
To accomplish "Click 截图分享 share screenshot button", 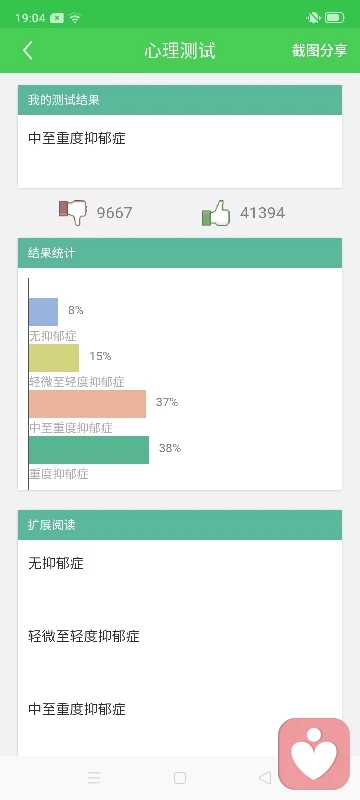I will [319, 51].
